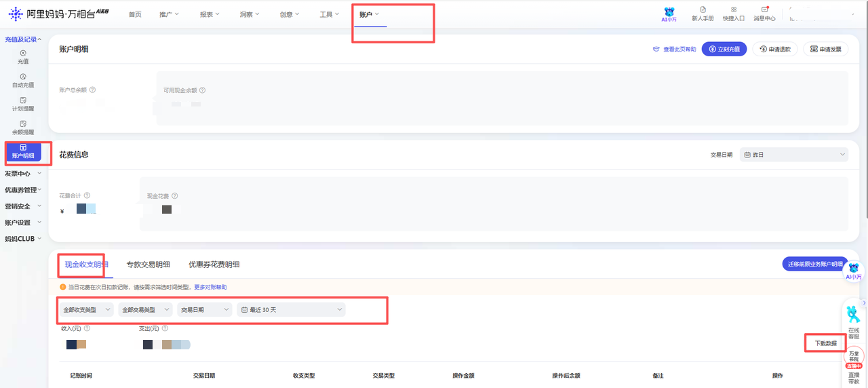
Task: Click help icon beside 收入(元)
Action: [x=87, y=328]
